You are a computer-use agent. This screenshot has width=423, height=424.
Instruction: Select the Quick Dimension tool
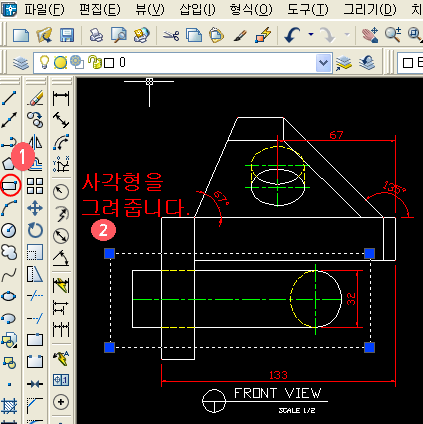61,286
